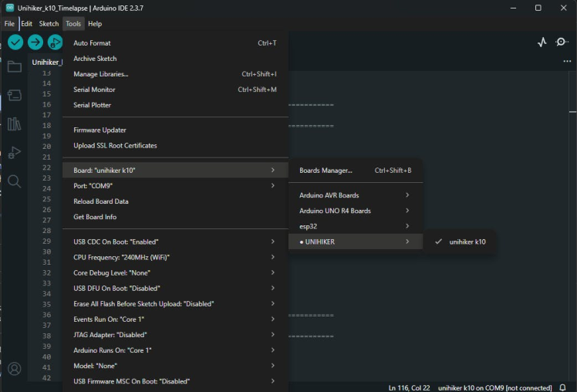Expand Arduino Runs On options
The image size is (577, 392).
tap(175, 350)
